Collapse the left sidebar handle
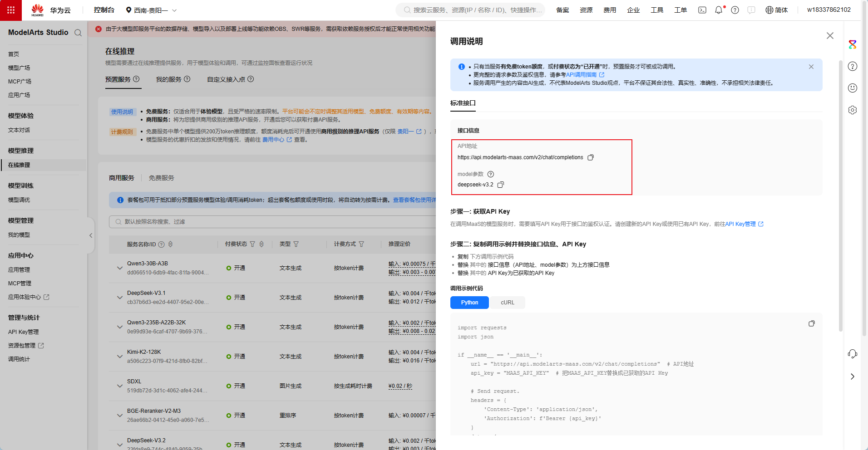The width and height of the screenshot is (868, 450). [x=91, y=235]
